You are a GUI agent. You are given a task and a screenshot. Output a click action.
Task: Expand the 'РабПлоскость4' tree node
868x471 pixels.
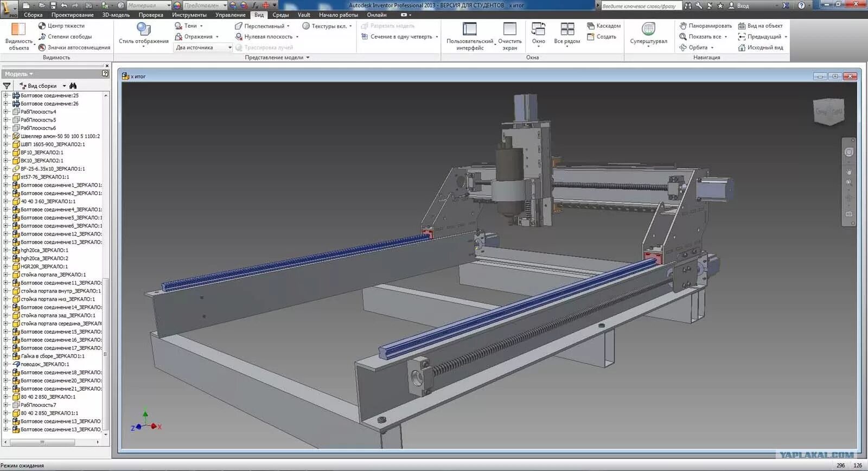[x=5, y=112]
